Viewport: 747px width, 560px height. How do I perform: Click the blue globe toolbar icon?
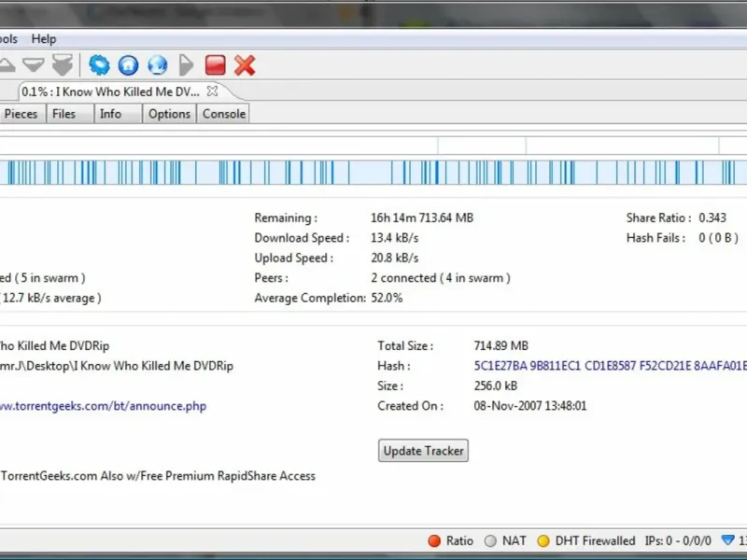point(157,65)
